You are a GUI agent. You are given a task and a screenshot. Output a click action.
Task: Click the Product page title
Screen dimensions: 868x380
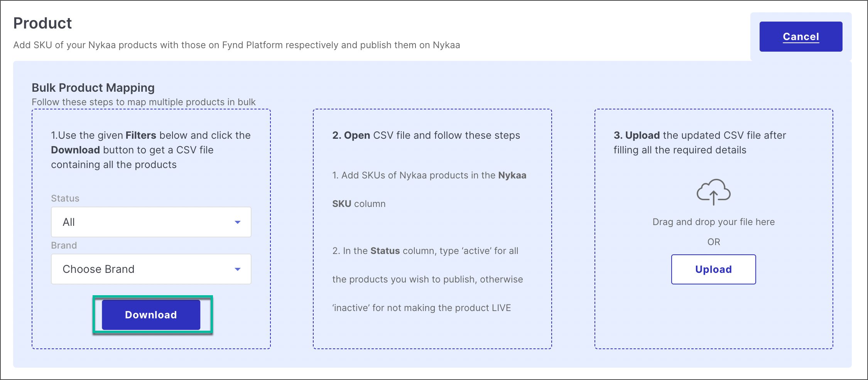pos(42,23)
